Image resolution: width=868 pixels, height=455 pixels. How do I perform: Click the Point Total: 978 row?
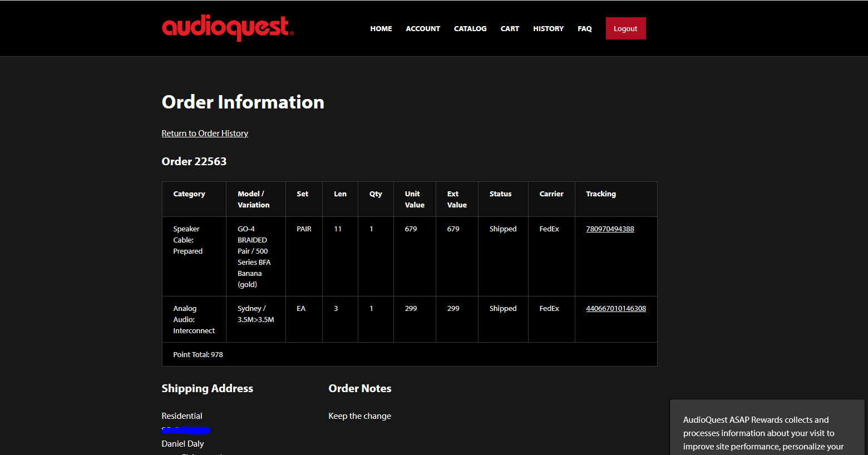click(410, 354)
